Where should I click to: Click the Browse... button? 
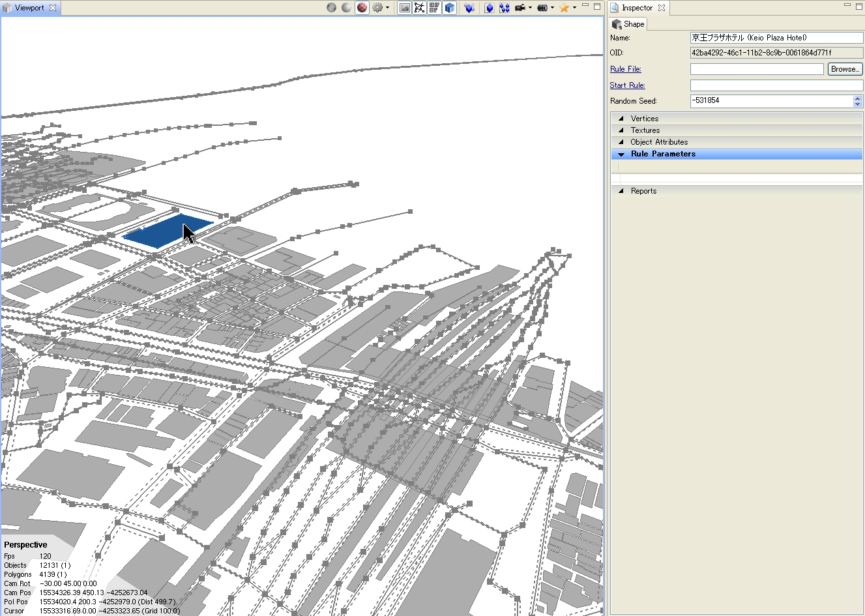(x=845, y=69)
